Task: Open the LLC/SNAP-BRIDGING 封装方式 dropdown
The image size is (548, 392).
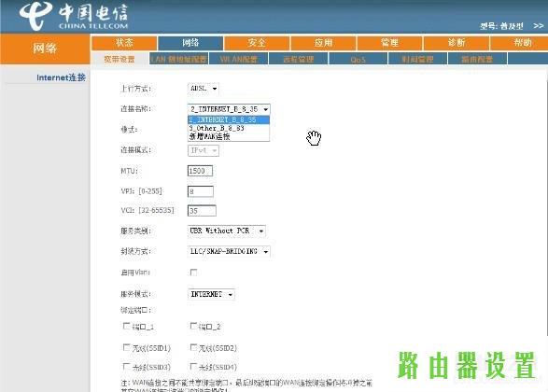Action: point(229,252)
